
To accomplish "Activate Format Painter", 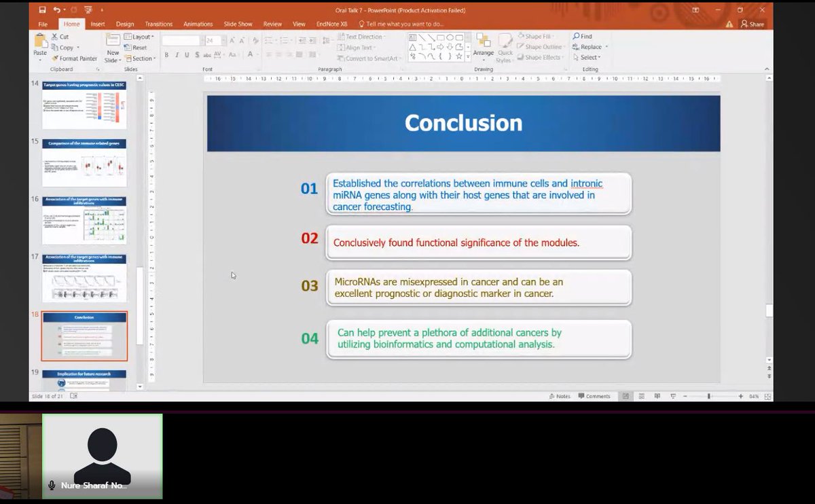I will point(74,58).
